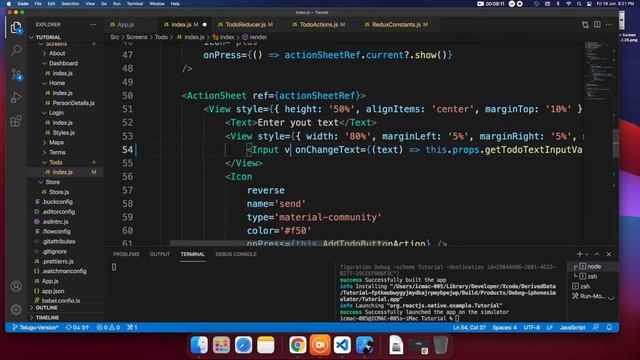Open the Terminal menu in menu bar
This screenshot has height=360, width=640.
(135, 4)
